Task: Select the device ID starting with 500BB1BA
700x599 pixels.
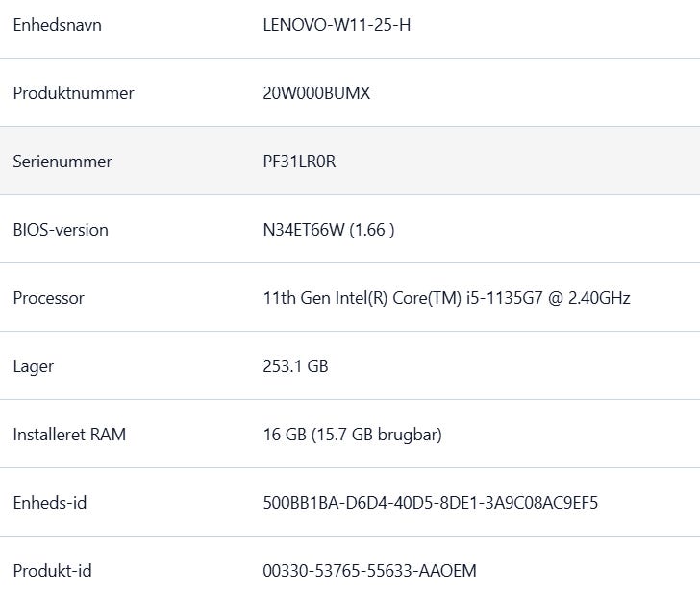Action: [430, 503]
